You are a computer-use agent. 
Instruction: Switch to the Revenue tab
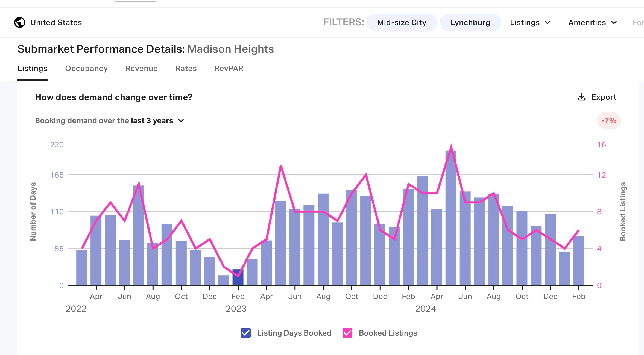coord(141,68)
